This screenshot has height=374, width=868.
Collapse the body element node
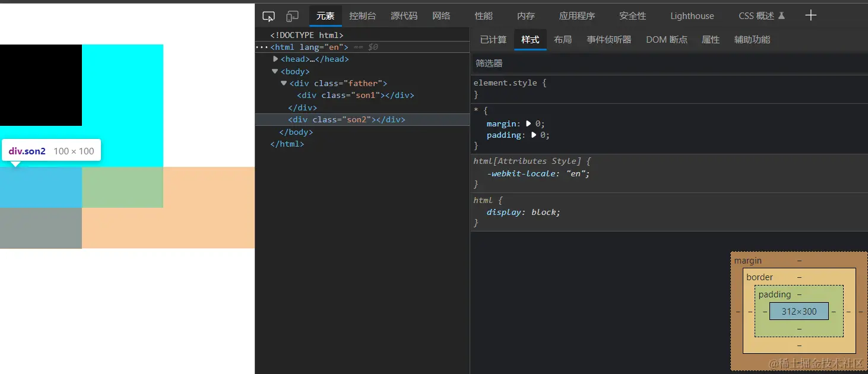click(275, 71)
